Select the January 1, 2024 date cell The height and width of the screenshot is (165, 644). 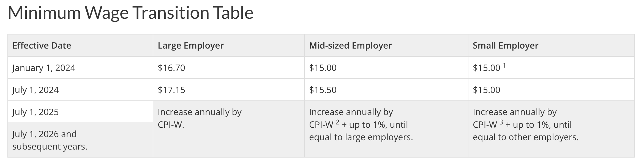click(44, 68)
